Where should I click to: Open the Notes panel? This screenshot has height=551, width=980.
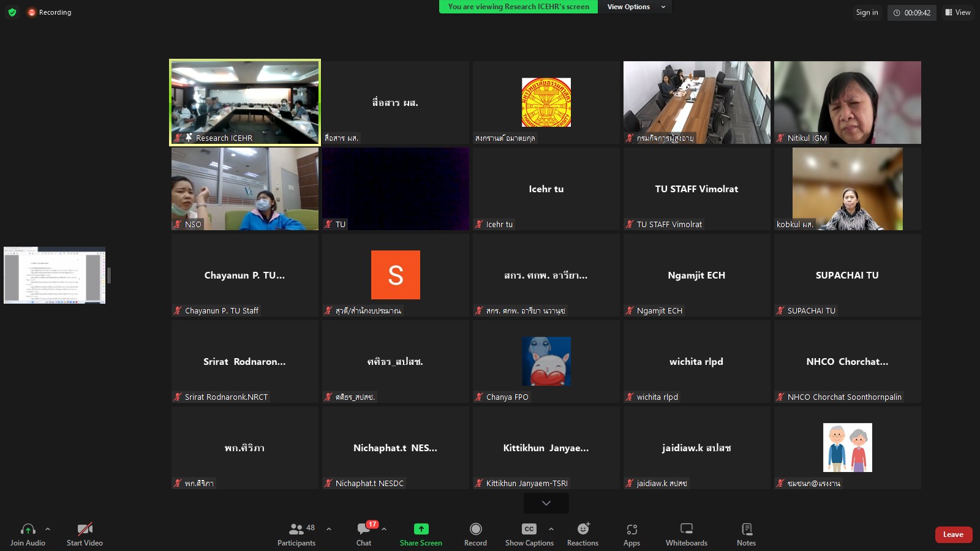pyautogui.click(x=747, y=534)
